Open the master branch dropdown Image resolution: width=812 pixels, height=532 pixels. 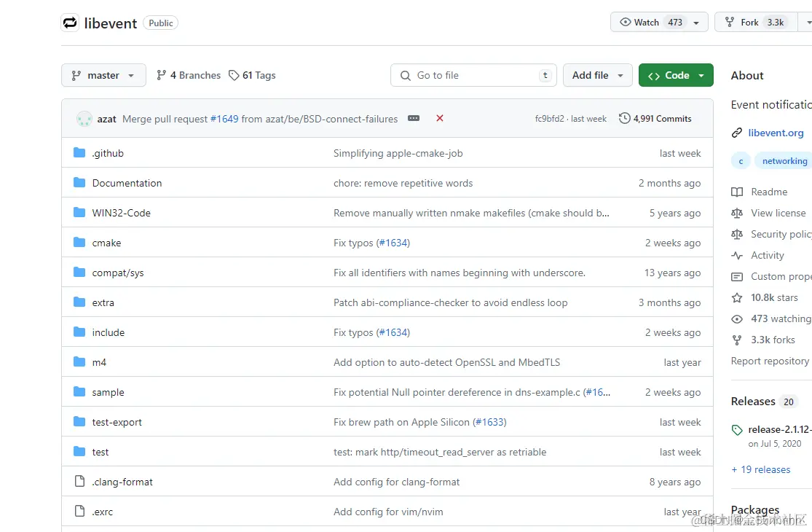pos(103,75)
